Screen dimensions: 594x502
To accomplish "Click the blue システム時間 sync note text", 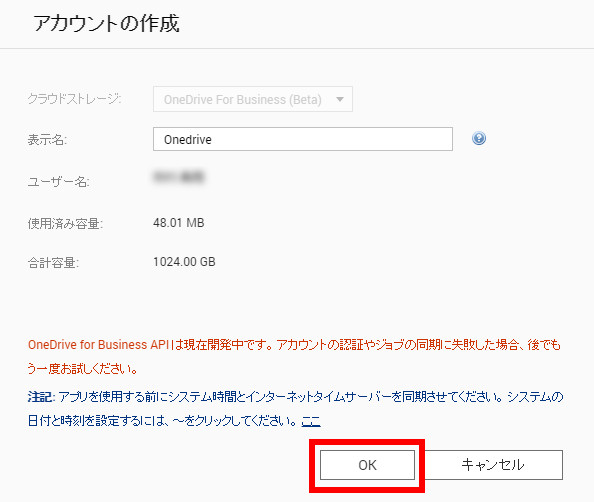I will click(x=295, y=409).
